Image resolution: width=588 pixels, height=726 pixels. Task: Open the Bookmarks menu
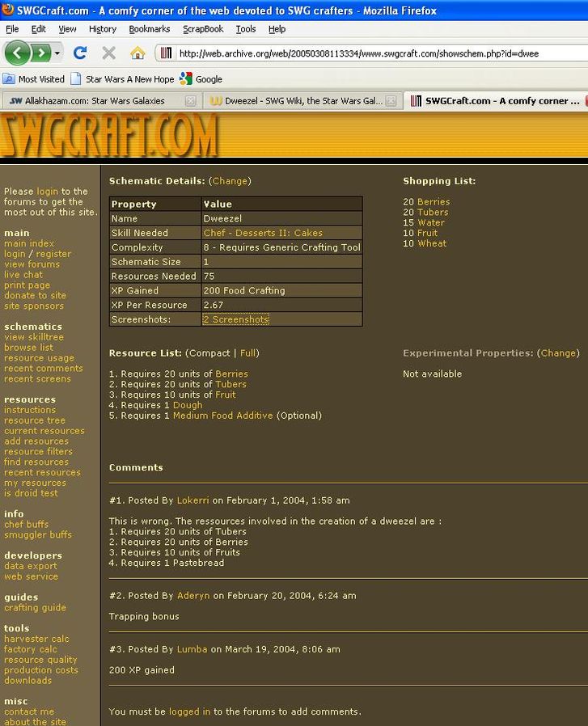pyautogui.click(x=150, y=29)
